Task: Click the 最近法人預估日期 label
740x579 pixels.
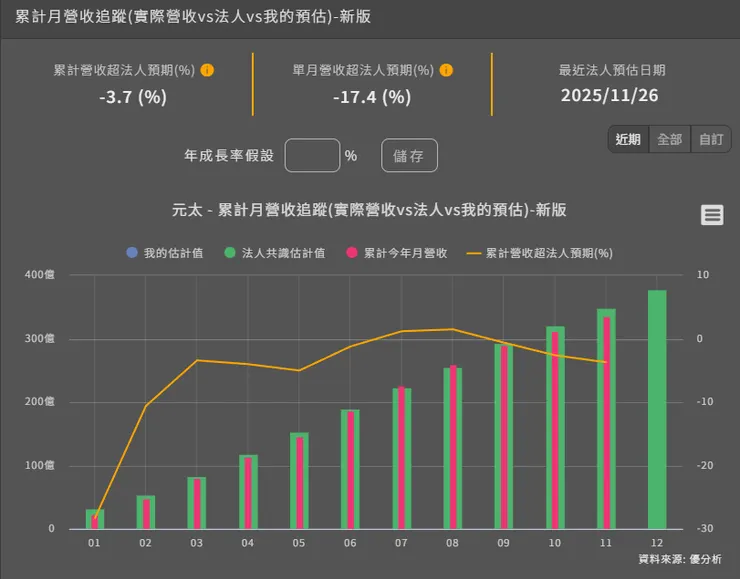Action: pyautogui.click(x=612, y=70)
